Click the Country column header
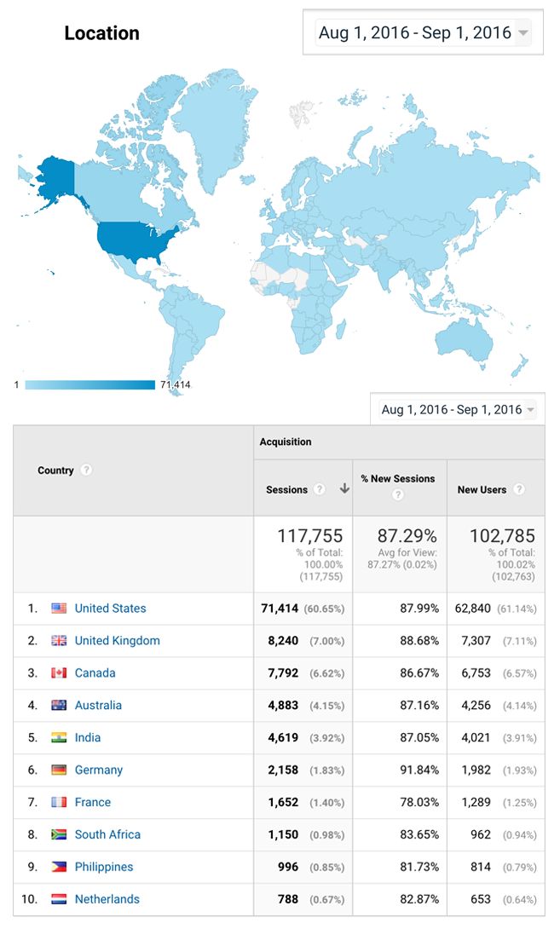Image resolution: width=560 pixels, height=929 pixels. 55,470
